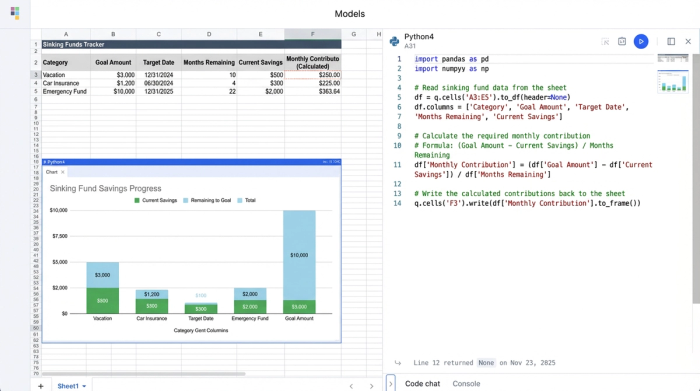Click the Goal Amount $10,000 bar in chart
This screenshot has width=700, height=391.
(x=299, y=255)
